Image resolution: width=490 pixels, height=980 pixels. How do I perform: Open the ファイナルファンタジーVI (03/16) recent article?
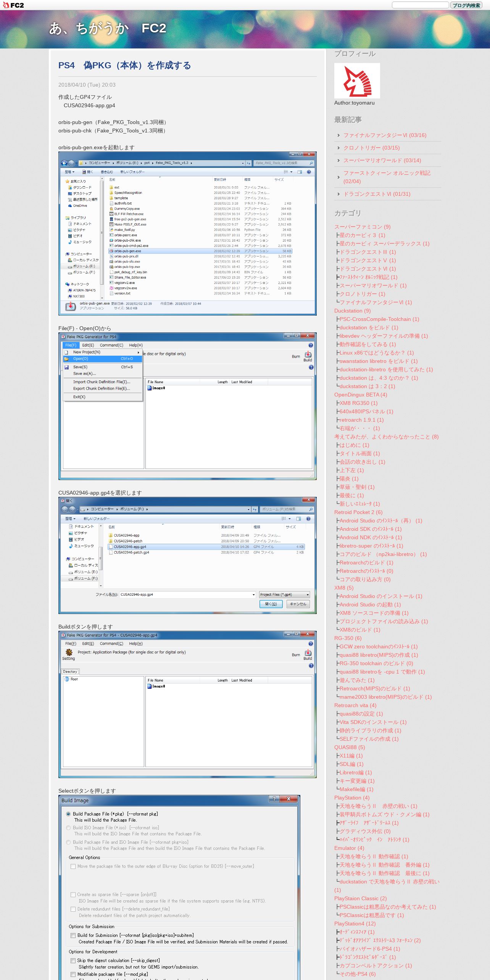tap(385, 135)
